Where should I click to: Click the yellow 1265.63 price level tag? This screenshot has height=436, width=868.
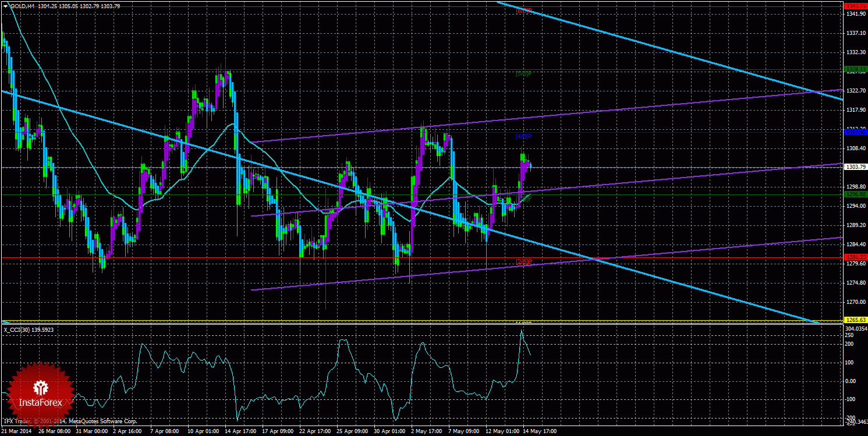tap(855, 320)
